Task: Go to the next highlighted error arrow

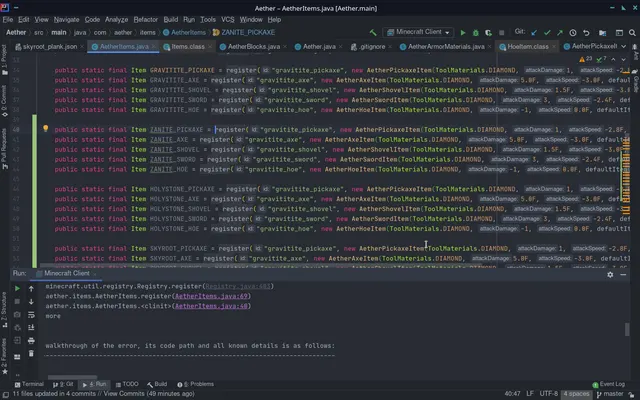Action: (x=623, y=60)
